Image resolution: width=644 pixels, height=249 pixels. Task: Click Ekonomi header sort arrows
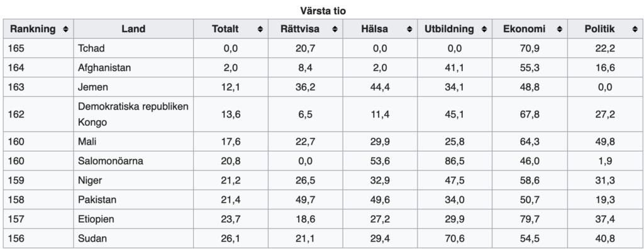click(x=559, y=29)
